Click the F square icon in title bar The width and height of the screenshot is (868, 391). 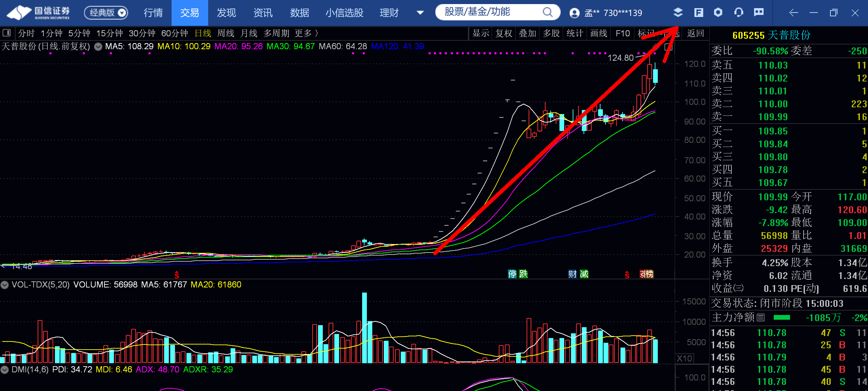tap(698, 13)
